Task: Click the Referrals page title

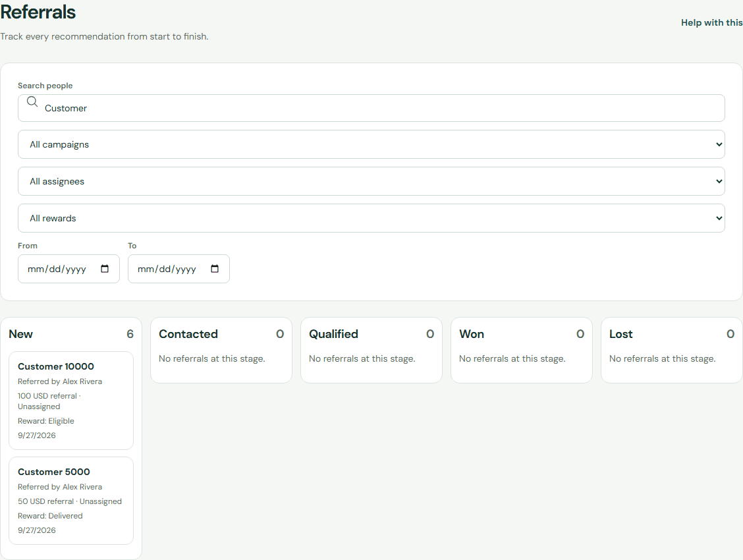Action: pyautogui.click(x=38, y=12)
